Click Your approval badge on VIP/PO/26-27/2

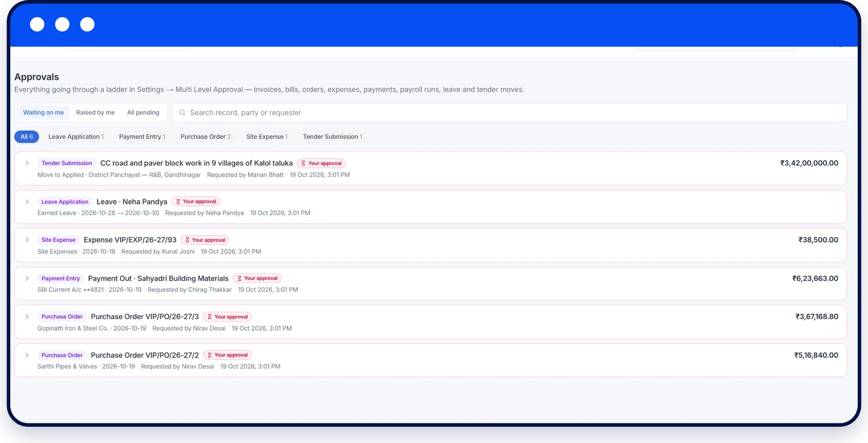coord(227,355)
